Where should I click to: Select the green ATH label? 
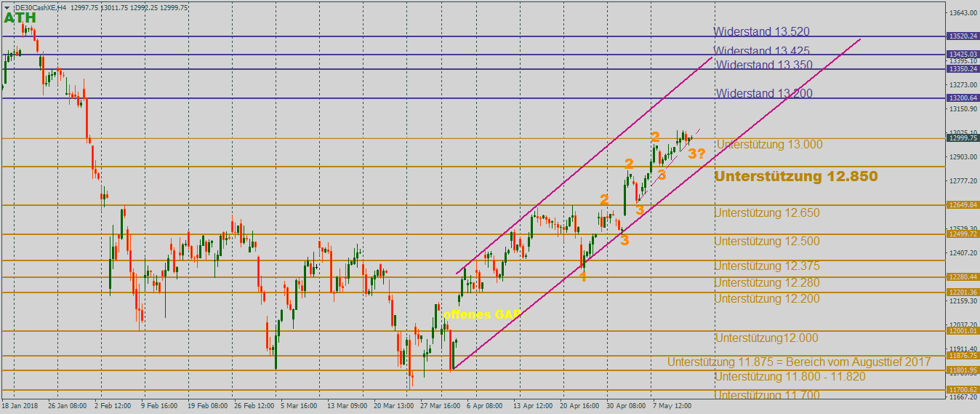click(x=20, y=17)
